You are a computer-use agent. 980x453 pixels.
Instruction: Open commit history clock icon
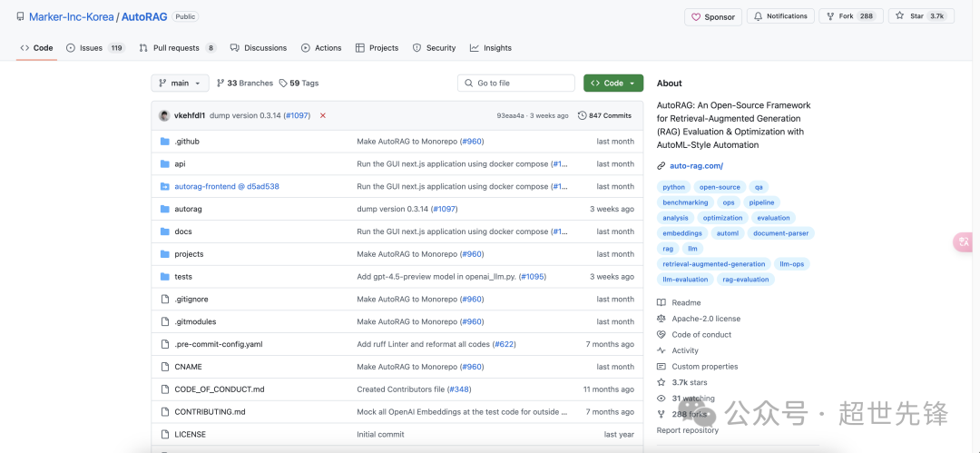pyautogui.click(x=583, y=116)
